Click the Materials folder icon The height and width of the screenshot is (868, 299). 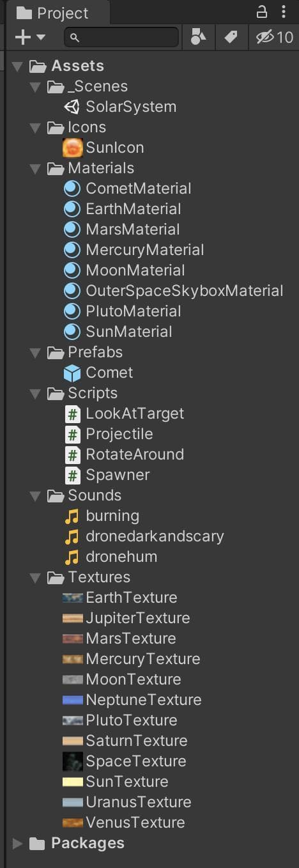coord(56,168)
